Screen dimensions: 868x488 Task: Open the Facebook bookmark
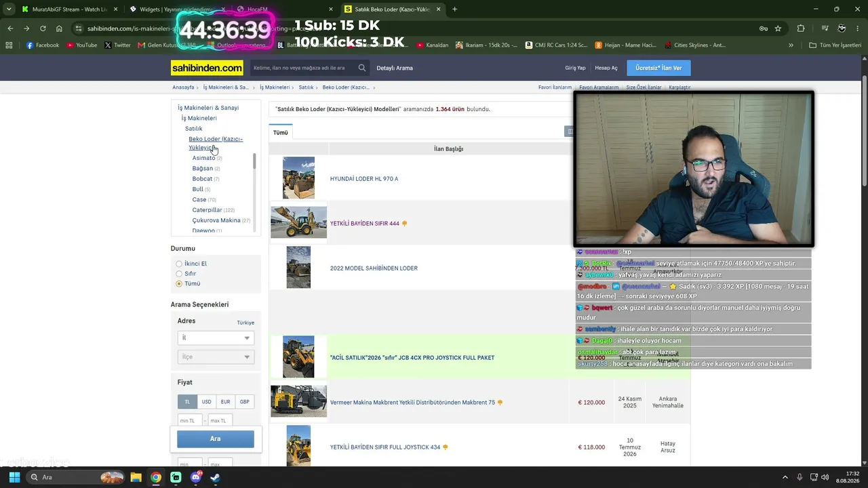[43, 45]
